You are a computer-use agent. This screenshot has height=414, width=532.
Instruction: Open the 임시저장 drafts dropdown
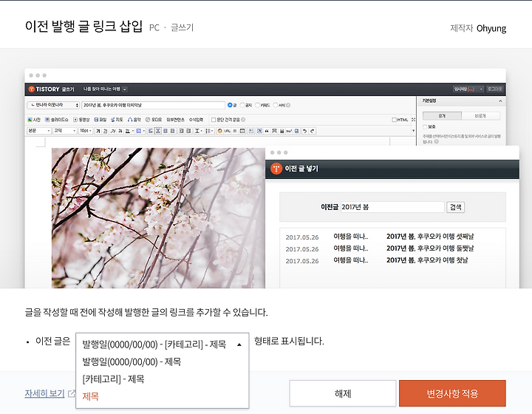(468, 89)
